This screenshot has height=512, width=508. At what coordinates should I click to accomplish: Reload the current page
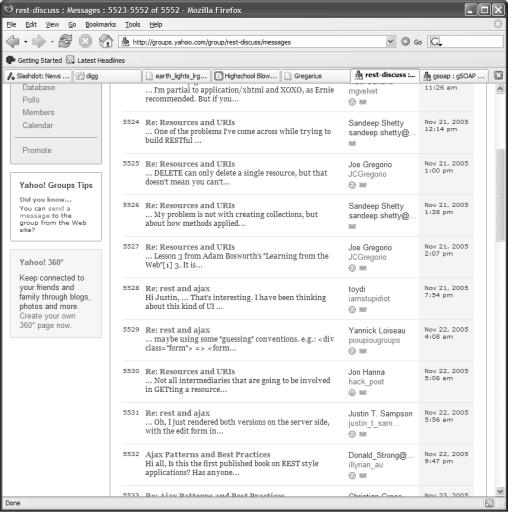tap(65, 41)
